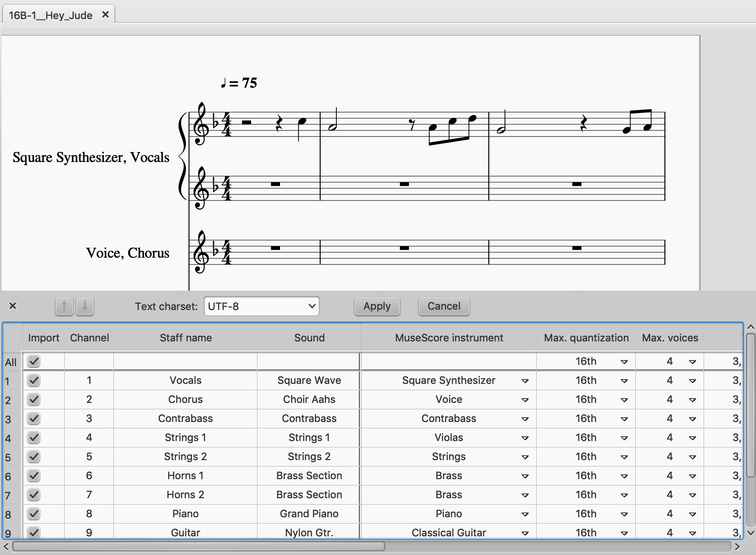Viewport: 756px width, 555px height.
Task: Select the Chorus staff name cell
Action: coord(186,399)
